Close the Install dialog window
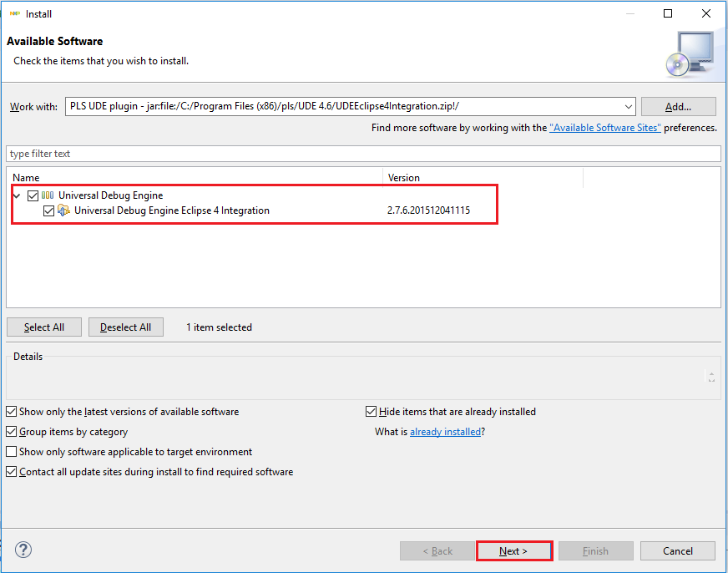Screen dimensions: 728x573 (x=706, y=13)
